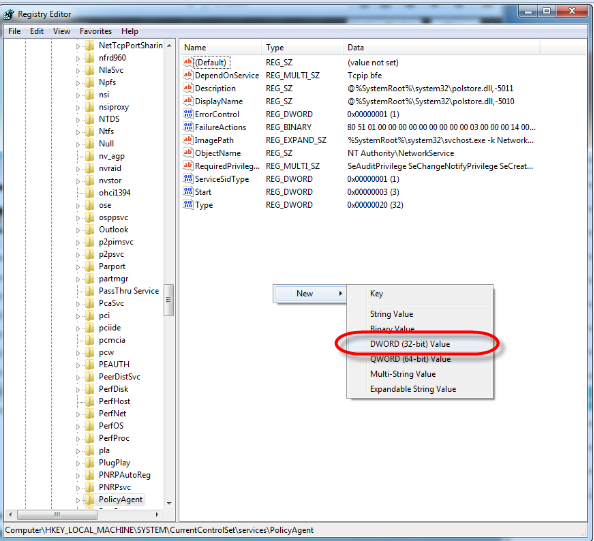
Task: Open the Edit menu
Action: tap(37, 31)
